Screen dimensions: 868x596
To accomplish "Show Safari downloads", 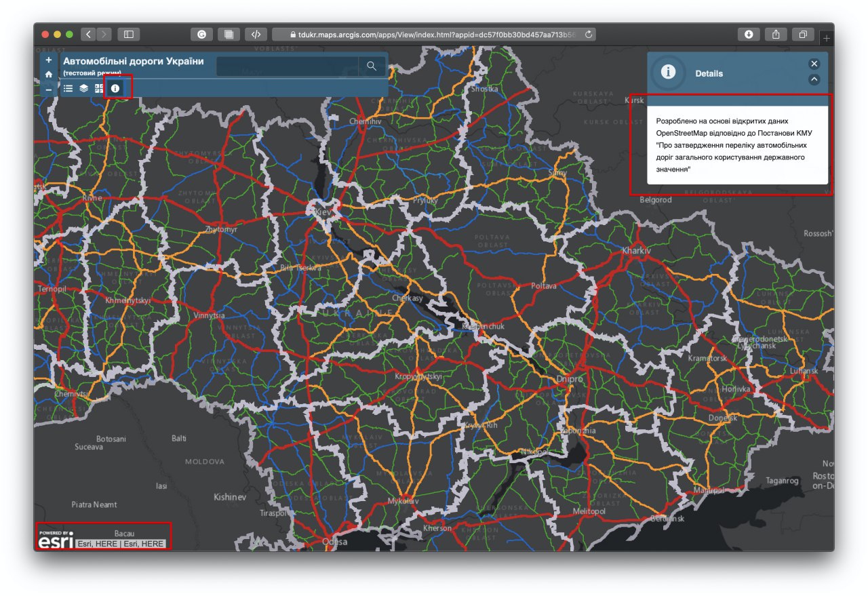I will click(749, 34).
